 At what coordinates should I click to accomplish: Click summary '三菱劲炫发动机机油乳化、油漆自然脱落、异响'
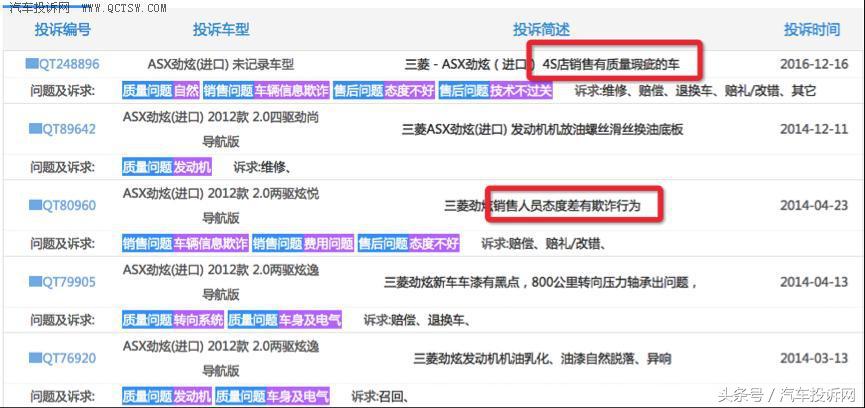(x=542, y=359)
